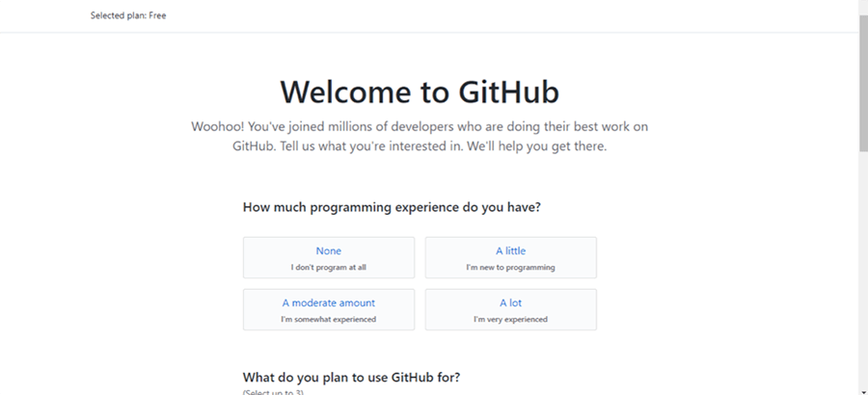The height and width of the screenshot is (395, 868).
Task: Click 'How much programming experience do you have?'
Action: tap(392, 208)
